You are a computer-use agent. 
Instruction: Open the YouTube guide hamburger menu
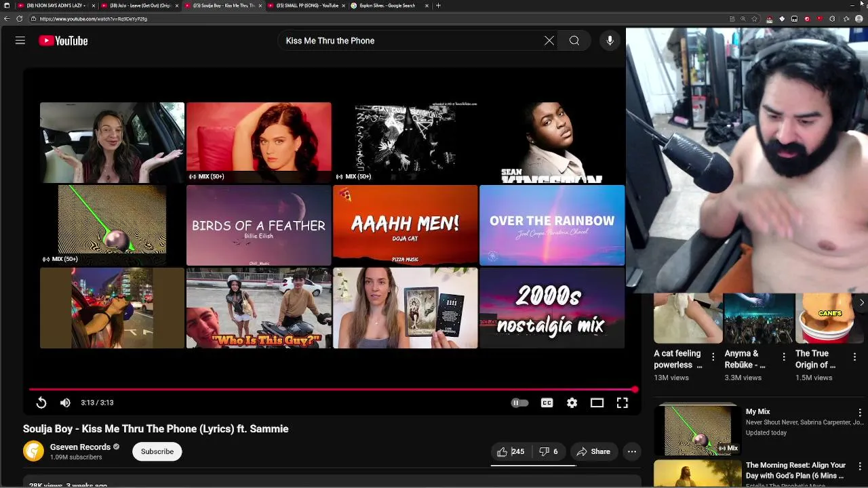click(20, 41)
